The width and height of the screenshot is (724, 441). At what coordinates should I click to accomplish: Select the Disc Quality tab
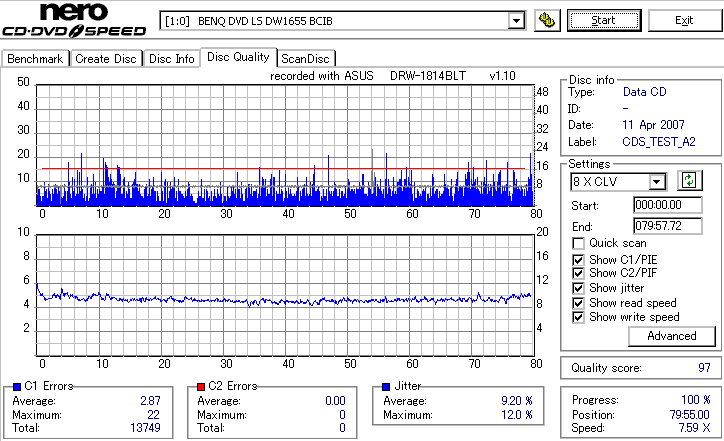[x=238, y=57]
